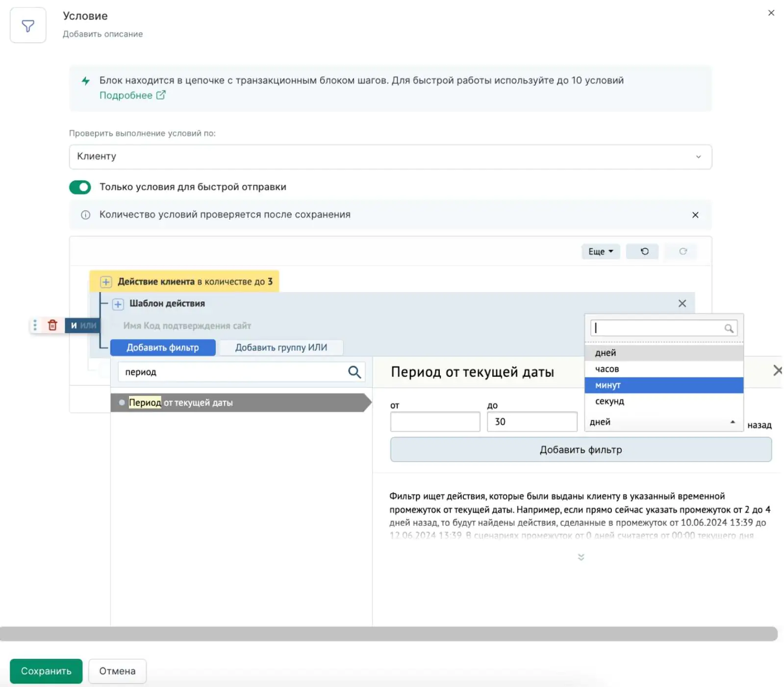Screen dimensions: 784x687
Task: Close the Условие dialog with the top X
Action: click(x=771, y=13)
